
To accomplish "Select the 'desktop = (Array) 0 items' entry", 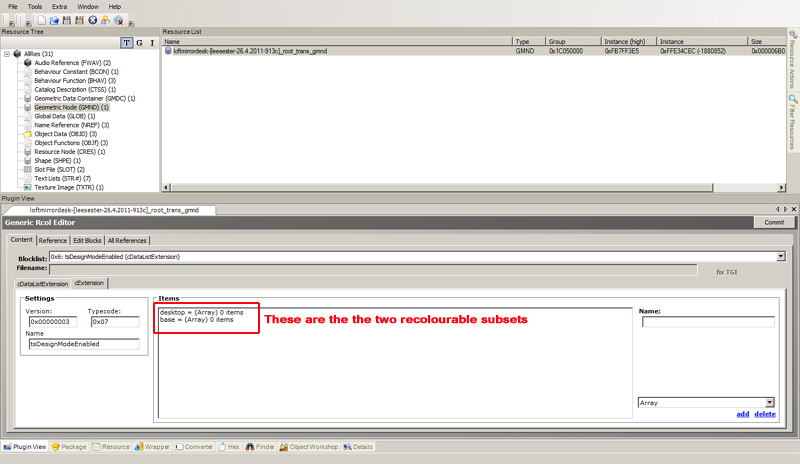I will pyautogui.click(x=201, y=312).
